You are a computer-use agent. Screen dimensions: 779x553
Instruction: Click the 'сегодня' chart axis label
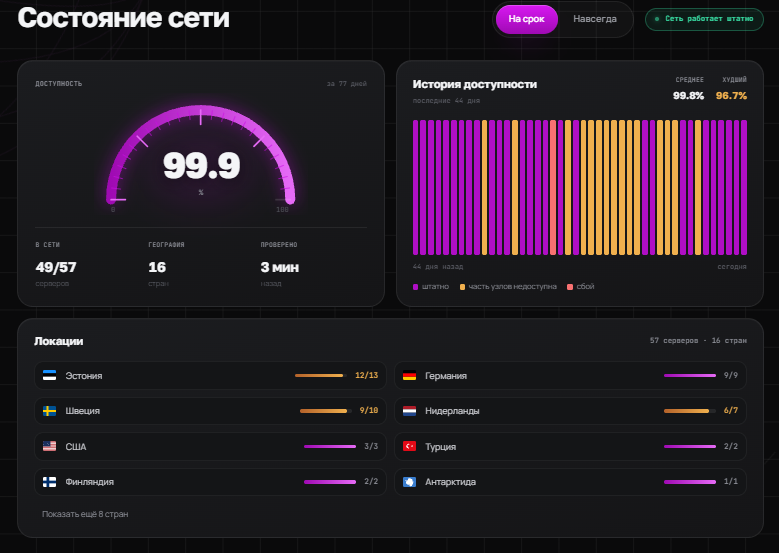(732, 266)
